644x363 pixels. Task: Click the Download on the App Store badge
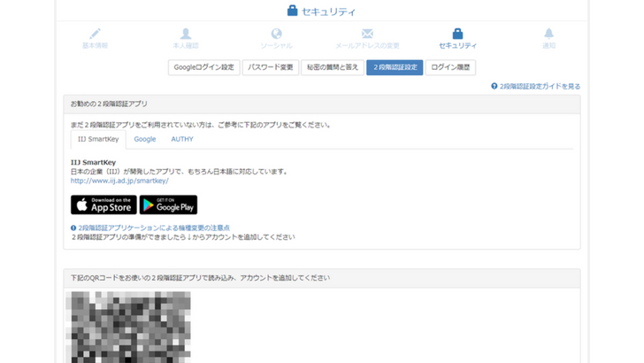click(103, 205)
